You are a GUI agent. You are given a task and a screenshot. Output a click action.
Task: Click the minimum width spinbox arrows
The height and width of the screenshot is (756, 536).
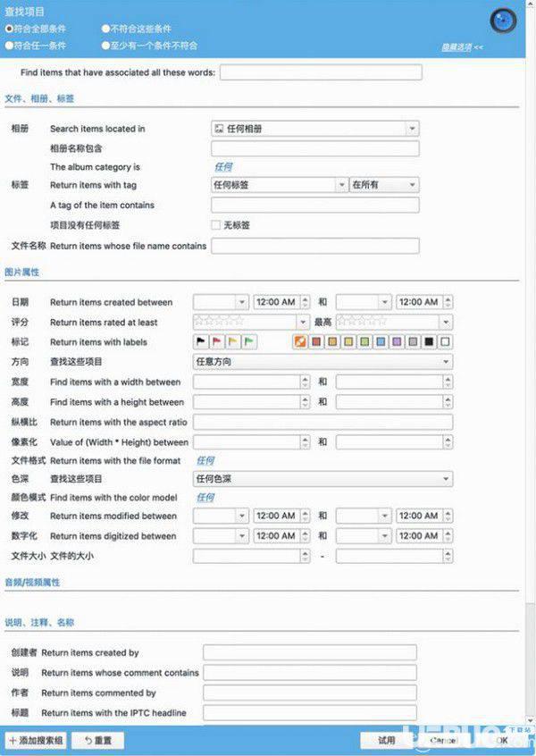click(306, 382)
